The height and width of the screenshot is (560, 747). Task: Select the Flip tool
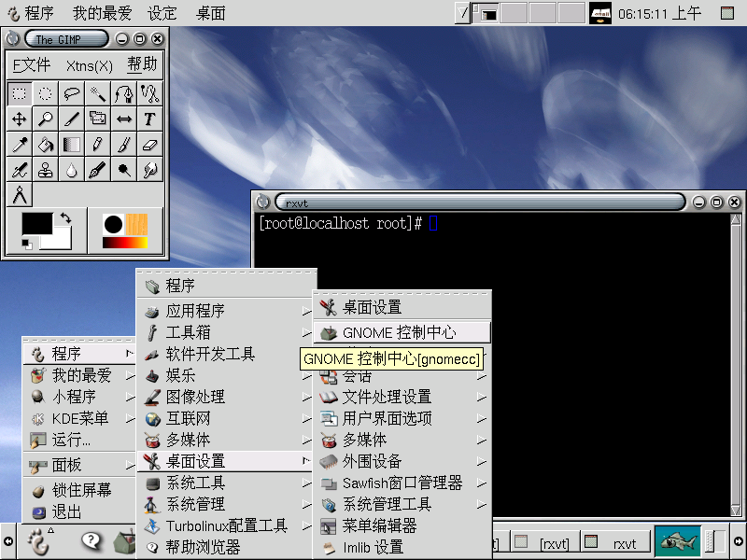(x=124, y=119)
